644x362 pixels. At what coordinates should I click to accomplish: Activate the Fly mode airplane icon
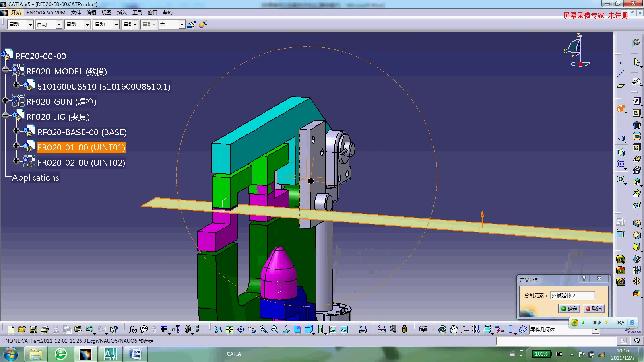[218, 329]
